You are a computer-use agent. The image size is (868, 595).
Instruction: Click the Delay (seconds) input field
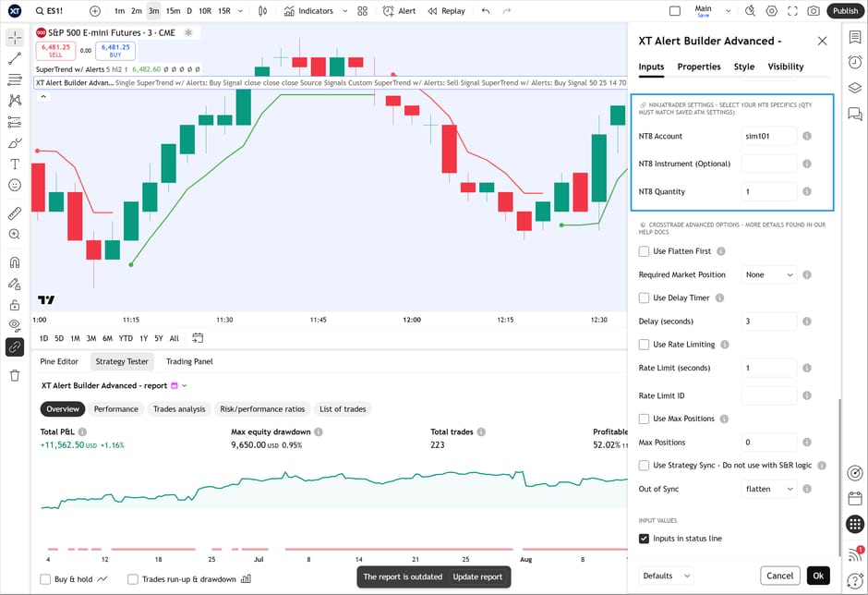tap(769, 322)
